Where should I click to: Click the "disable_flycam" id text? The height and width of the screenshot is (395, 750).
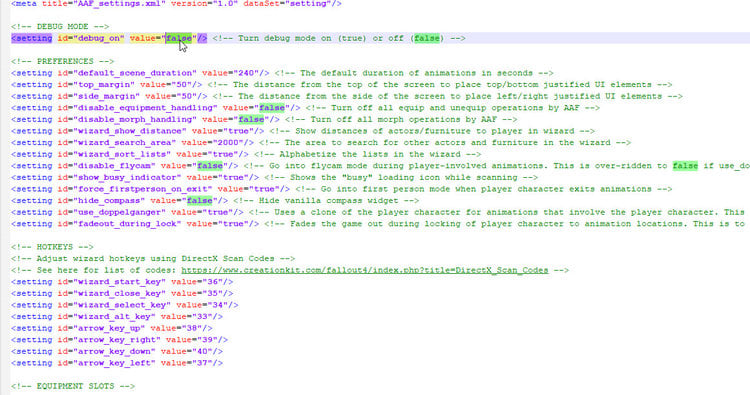[114, 166]
